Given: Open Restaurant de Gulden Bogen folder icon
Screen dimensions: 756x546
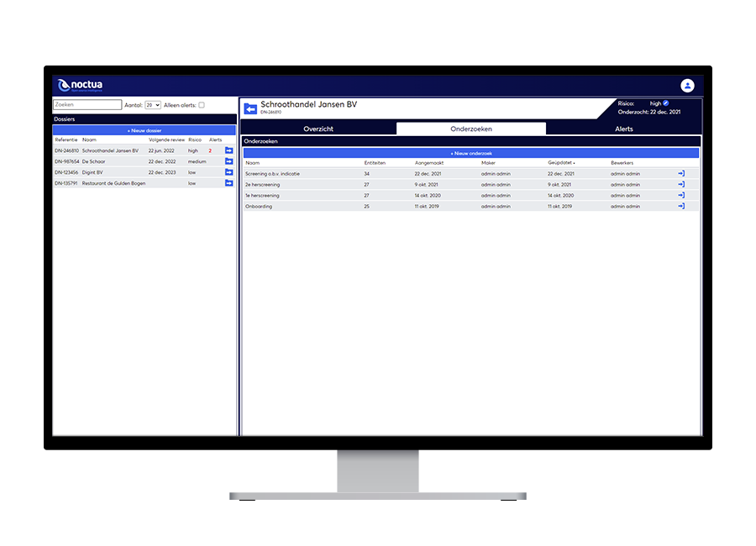Looking at the screenshot, I should click(229, 183).
